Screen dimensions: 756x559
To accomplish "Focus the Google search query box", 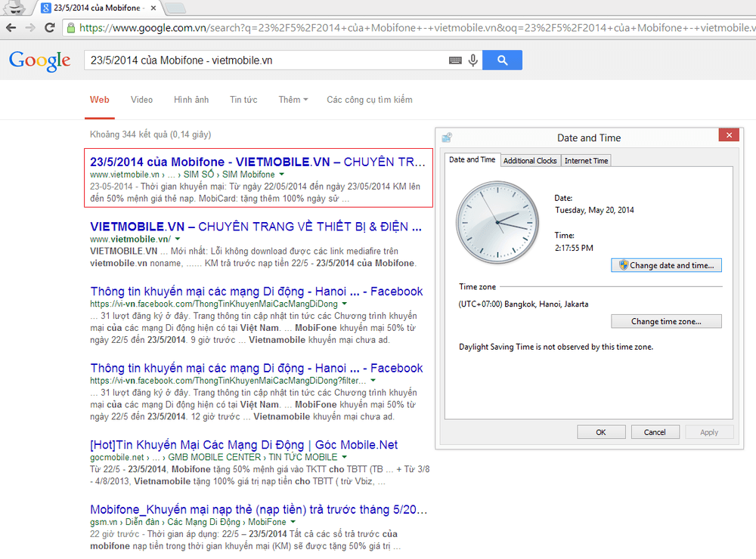I will click(267, 60).
